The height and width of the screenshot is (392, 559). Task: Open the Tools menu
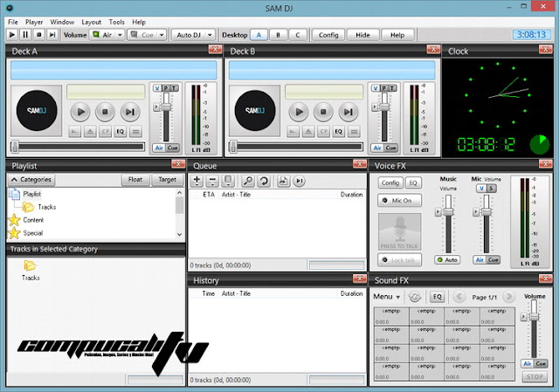(116, 22)
